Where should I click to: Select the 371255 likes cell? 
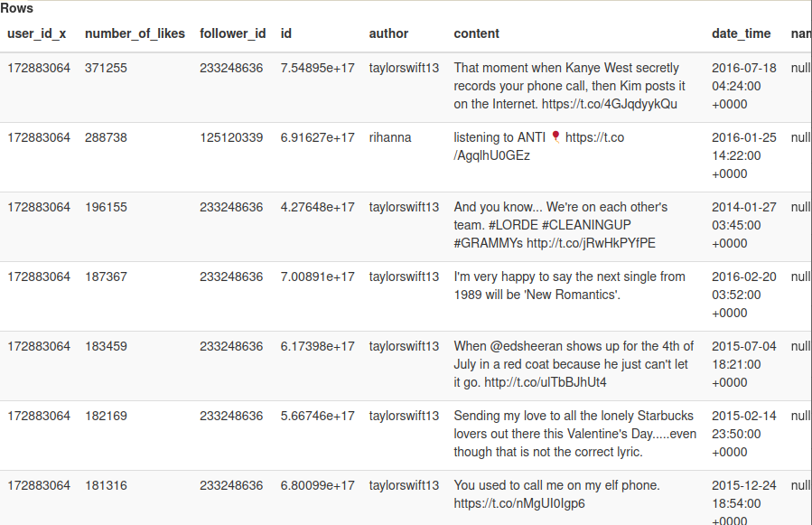tap(106, 68)
